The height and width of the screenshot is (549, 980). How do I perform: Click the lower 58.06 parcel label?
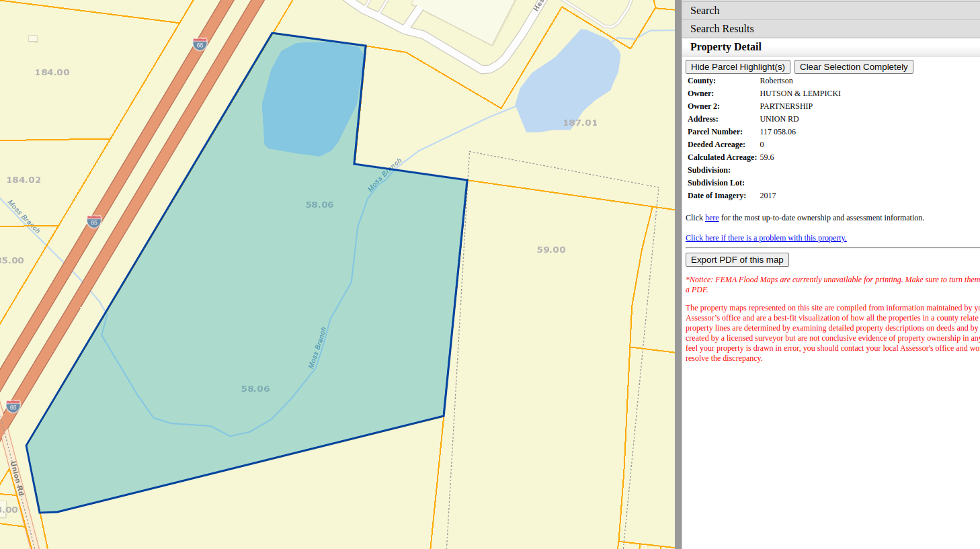point(255,389)
